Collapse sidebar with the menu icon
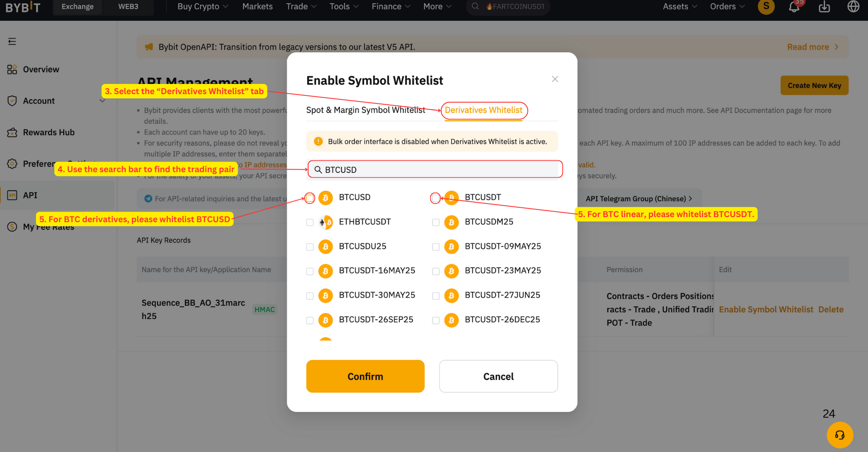 click(12, 41)
